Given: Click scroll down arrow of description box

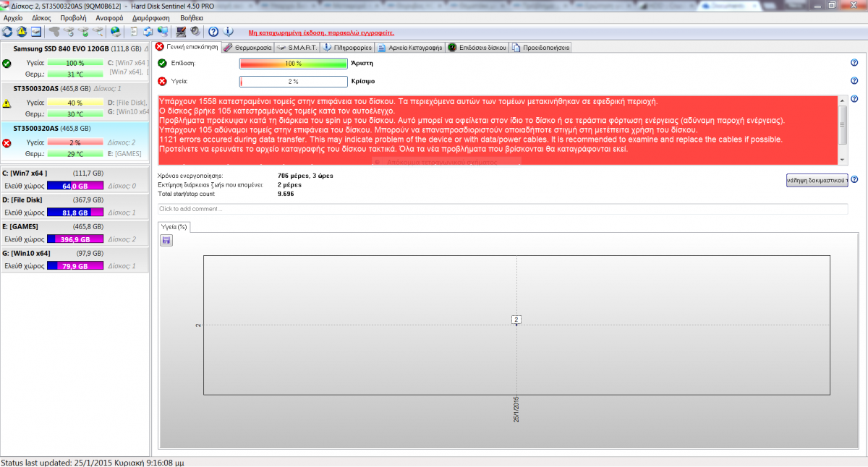Looking at the screenshot, I should point(843,160).
